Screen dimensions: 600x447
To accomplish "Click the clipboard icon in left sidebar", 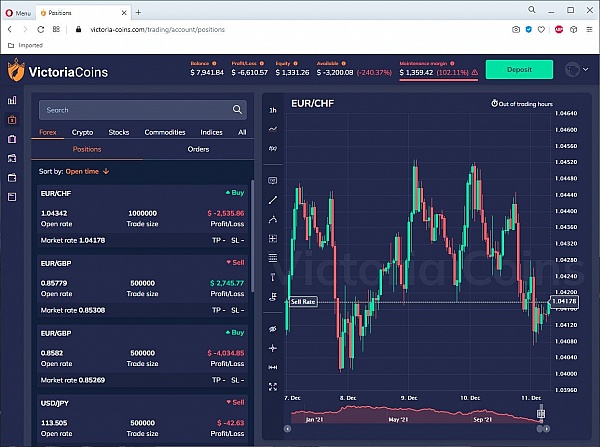I will [x=12, y=139].
